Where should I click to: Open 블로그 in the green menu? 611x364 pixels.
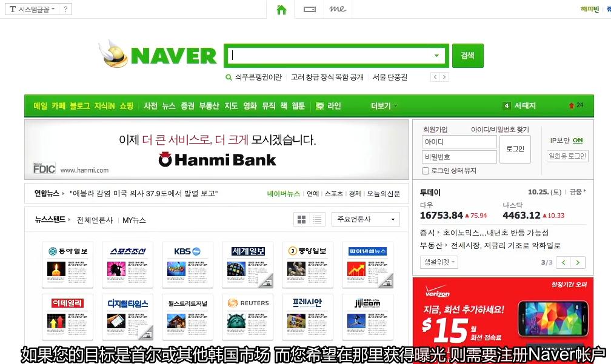coord(80,106)
